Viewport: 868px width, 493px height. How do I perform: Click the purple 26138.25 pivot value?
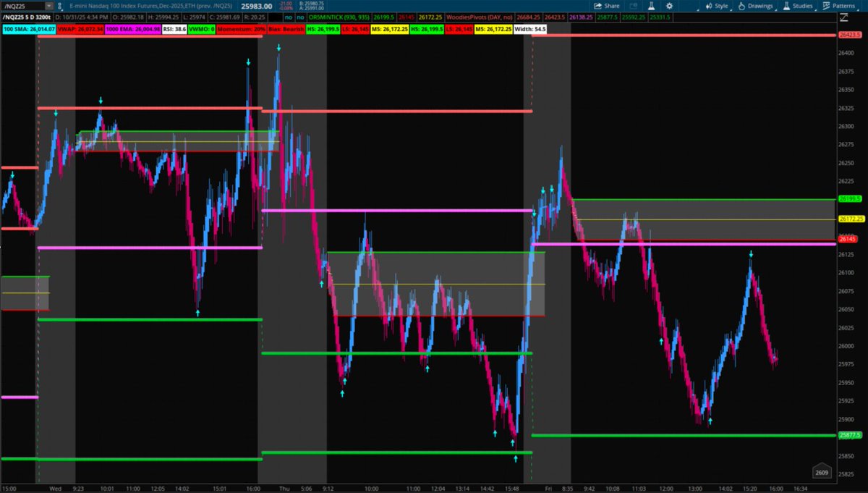point(581,17)
